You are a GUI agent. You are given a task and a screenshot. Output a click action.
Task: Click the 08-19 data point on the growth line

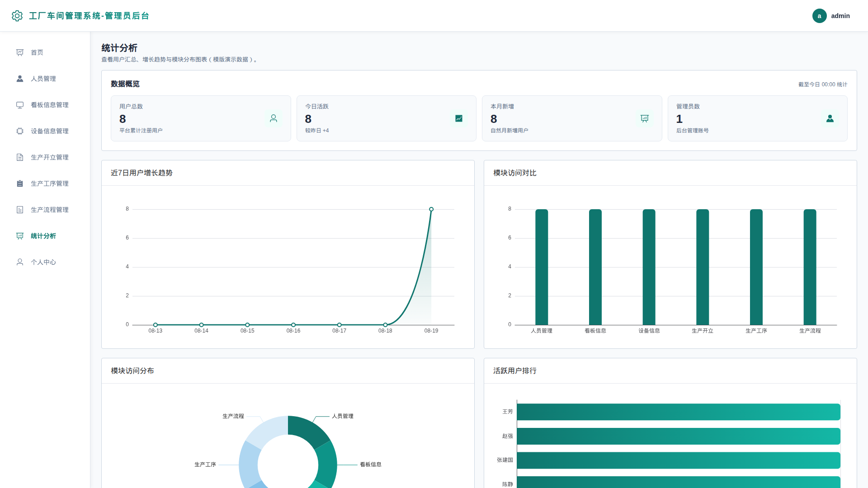click(x=431, y=209)
